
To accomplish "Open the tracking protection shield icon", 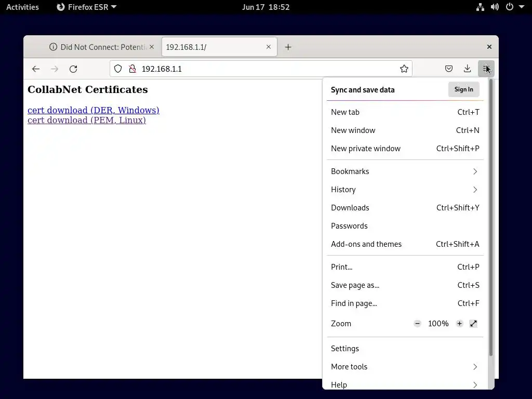I will tap(118, 69).
